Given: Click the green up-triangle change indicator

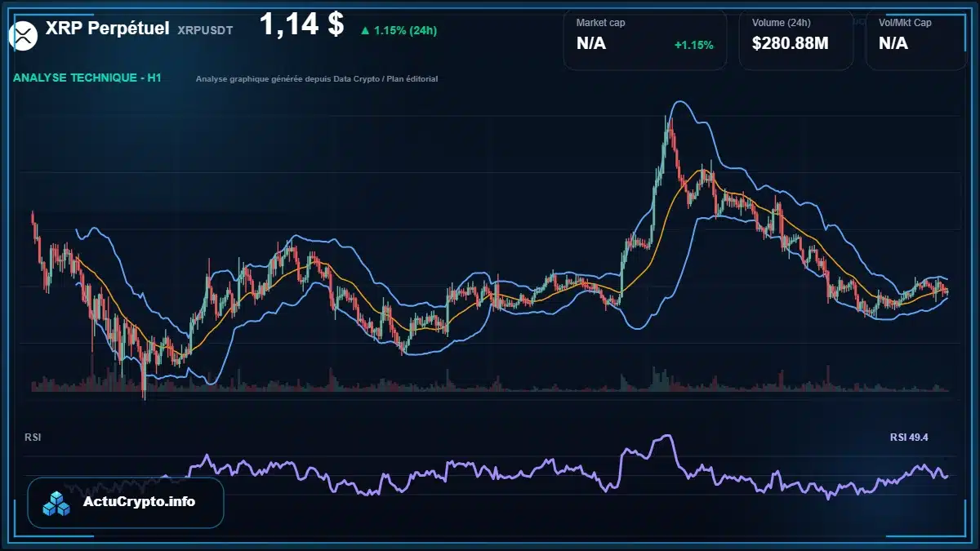Looking at the screenshot, I should [x=364, y=30].
